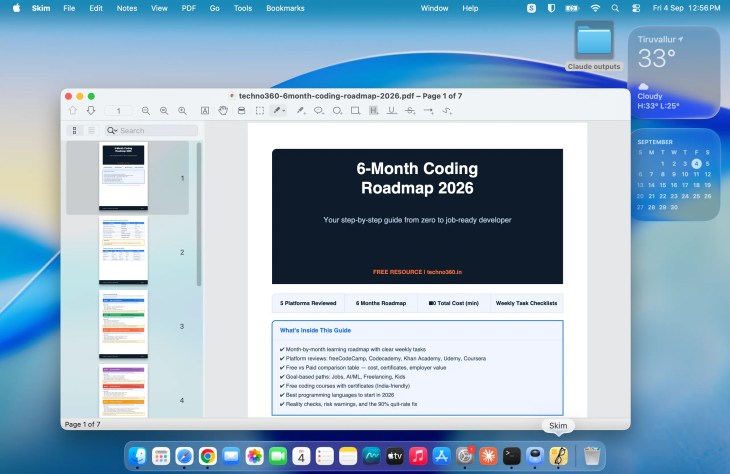Open the Claude outputs desktop folder

(x=594, y=46)
